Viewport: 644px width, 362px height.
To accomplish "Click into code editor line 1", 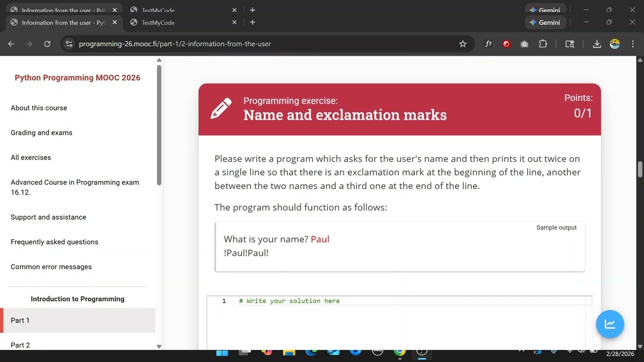I will click(x=413, y=301).
